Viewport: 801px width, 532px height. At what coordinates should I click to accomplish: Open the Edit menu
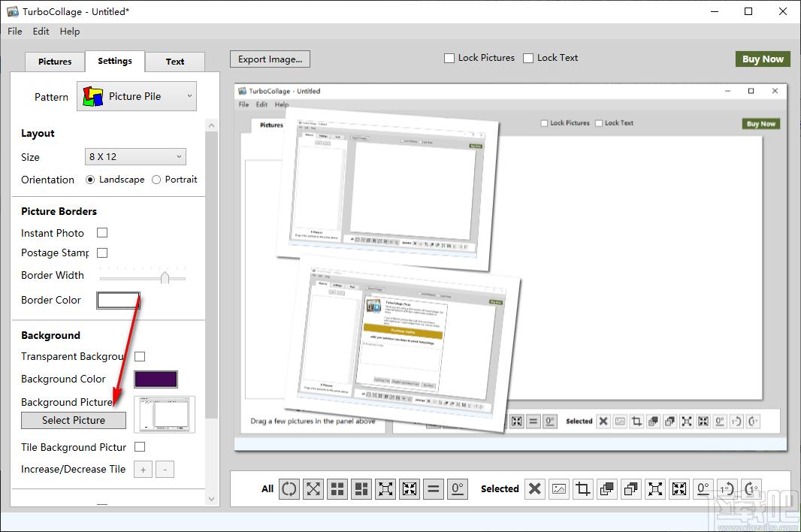pos(41,31)
